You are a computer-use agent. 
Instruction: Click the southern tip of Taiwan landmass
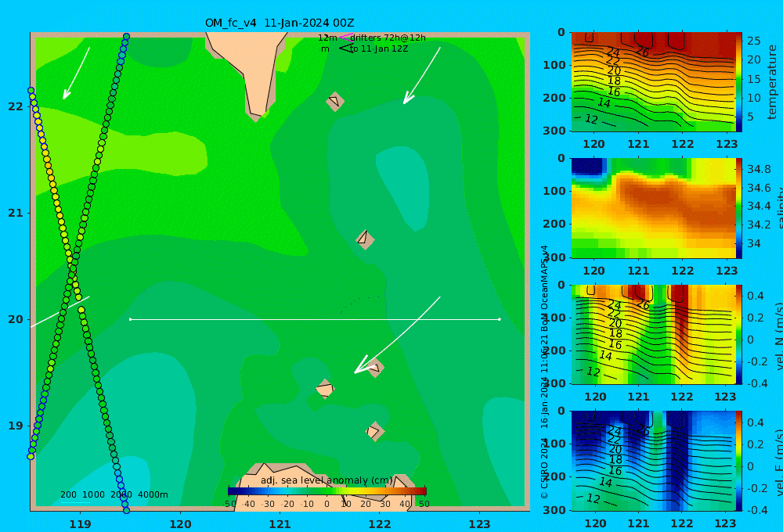256,117
